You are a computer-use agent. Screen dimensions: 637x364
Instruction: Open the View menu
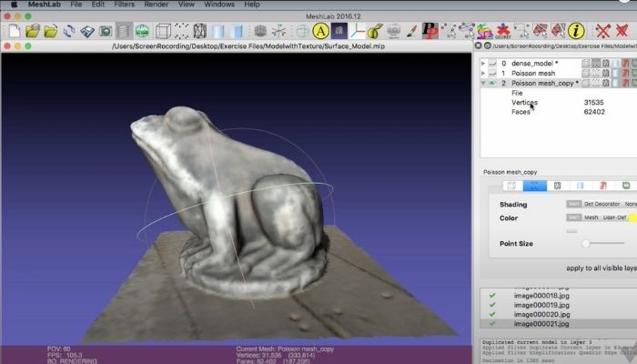point(186,5)
